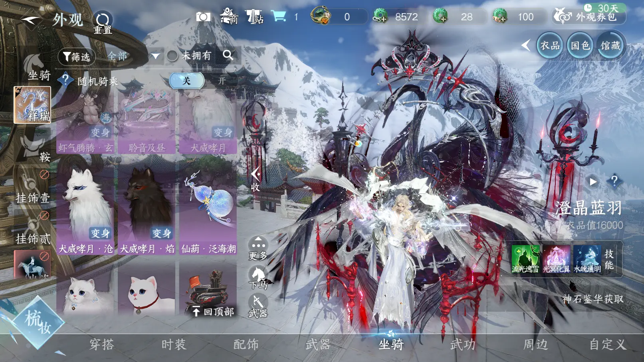
Task: Collapse the panel with 收 arrow
Action: [256, 179]
